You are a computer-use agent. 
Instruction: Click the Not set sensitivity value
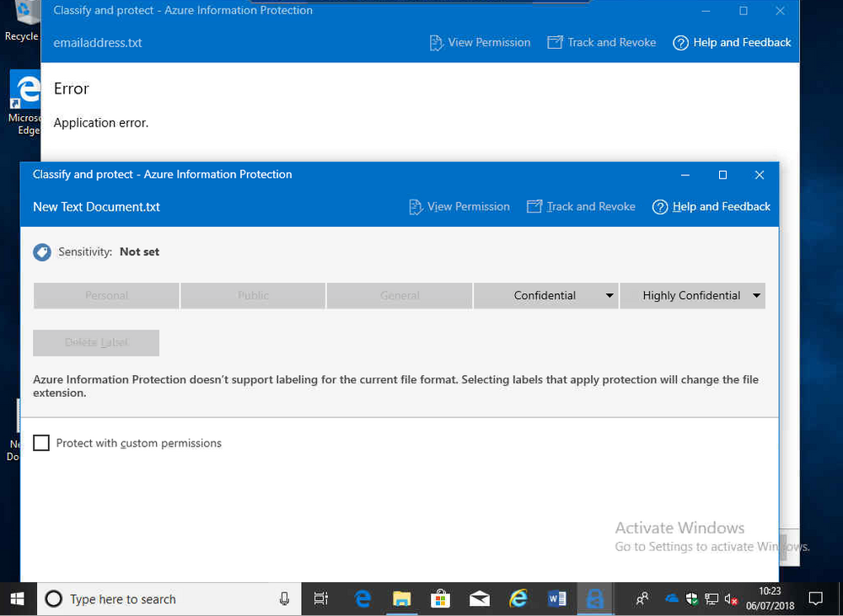[x=140, y=252]
